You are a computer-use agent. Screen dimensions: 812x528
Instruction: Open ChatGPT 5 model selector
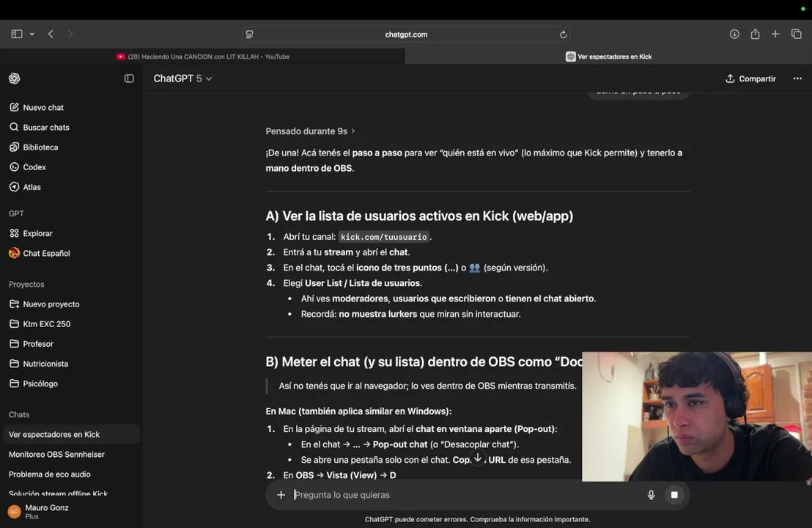[182, 78]
